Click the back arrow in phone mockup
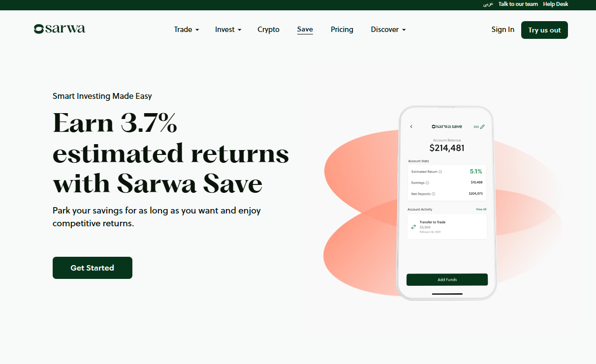This screenshot has width=596, height=364. [x=411, y=127]
